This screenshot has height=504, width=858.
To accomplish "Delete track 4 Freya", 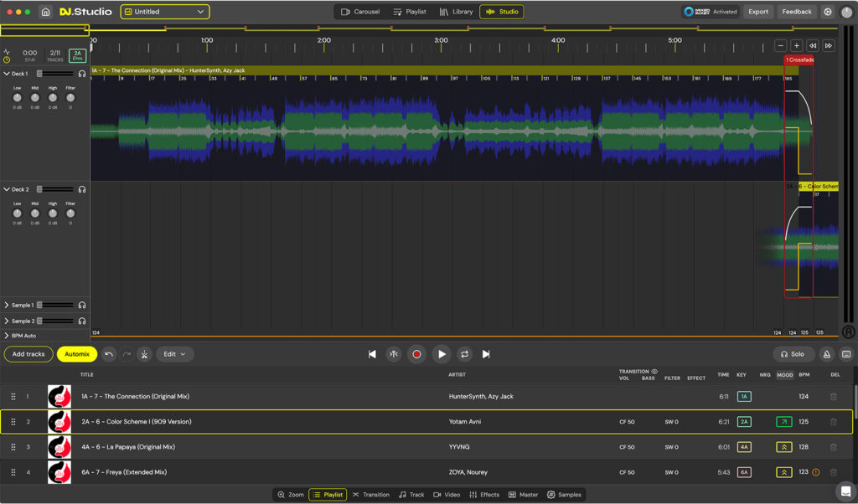I will coord(834,471).
